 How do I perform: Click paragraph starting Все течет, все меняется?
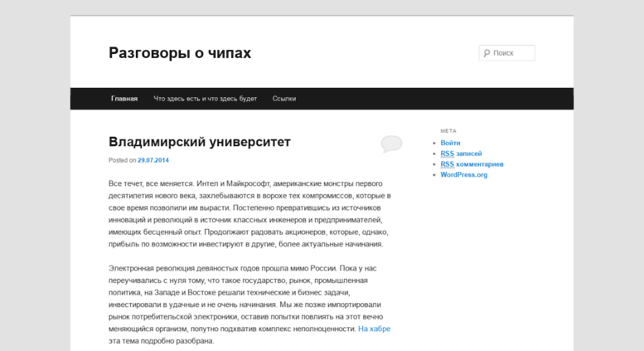(249, 214)
